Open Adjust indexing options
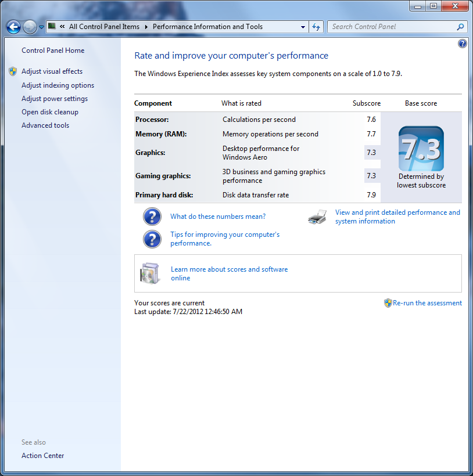The height and width of the screenshot is (476, 473). (x=58, y=85)
